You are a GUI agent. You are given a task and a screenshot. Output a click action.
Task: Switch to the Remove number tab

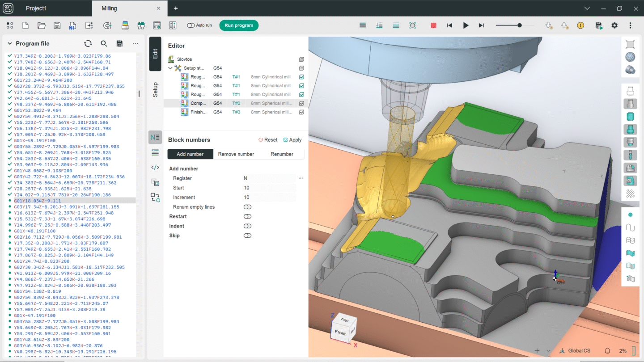click(x=237, y=154)
